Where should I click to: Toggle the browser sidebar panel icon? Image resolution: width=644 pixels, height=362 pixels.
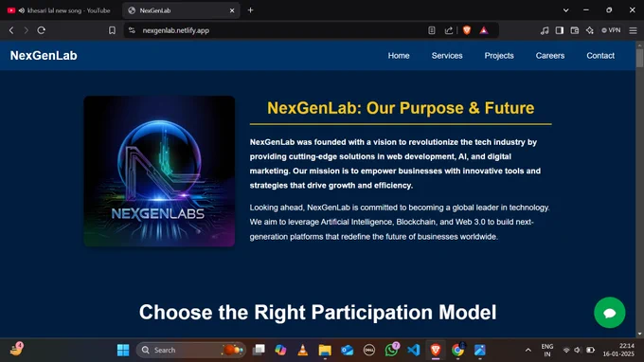[x=560, y=30]
